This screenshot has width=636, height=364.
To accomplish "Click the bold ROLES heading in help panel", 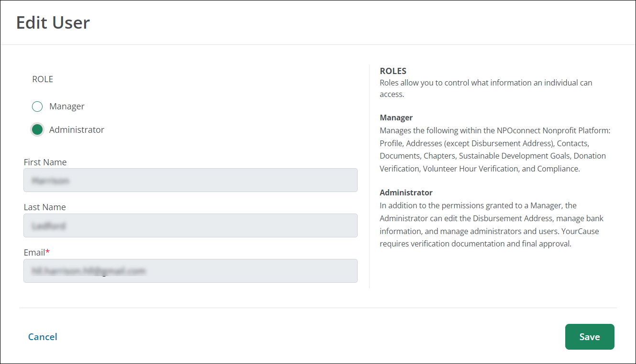I will pyautogui.click(x=393, y=71).
